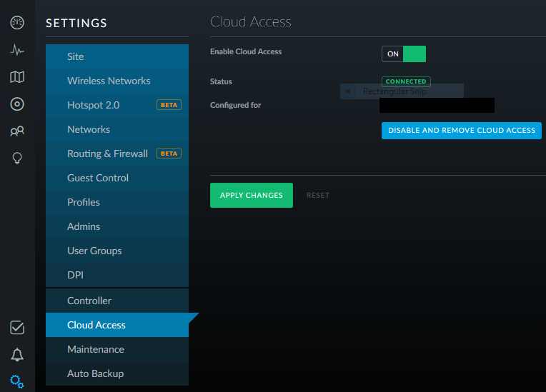The image size is (546, 392).
Task: Open the Insights lightbulb icon
Action: (17, 158)
